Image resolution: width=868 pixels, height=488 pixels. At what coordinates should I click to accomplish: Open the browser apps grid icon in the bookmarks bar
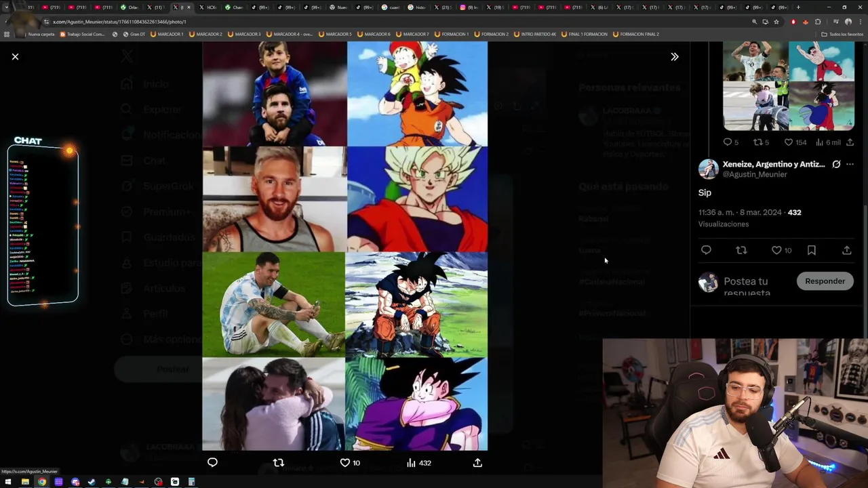click(x=7, y=34)
